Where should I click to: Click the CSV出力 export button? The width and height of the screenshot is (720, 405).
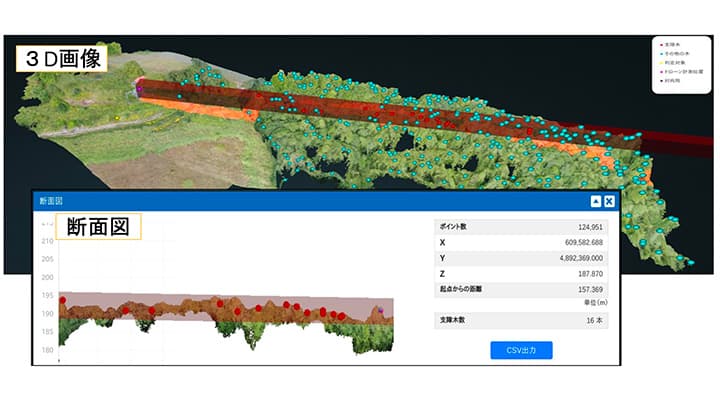point(521,350)
